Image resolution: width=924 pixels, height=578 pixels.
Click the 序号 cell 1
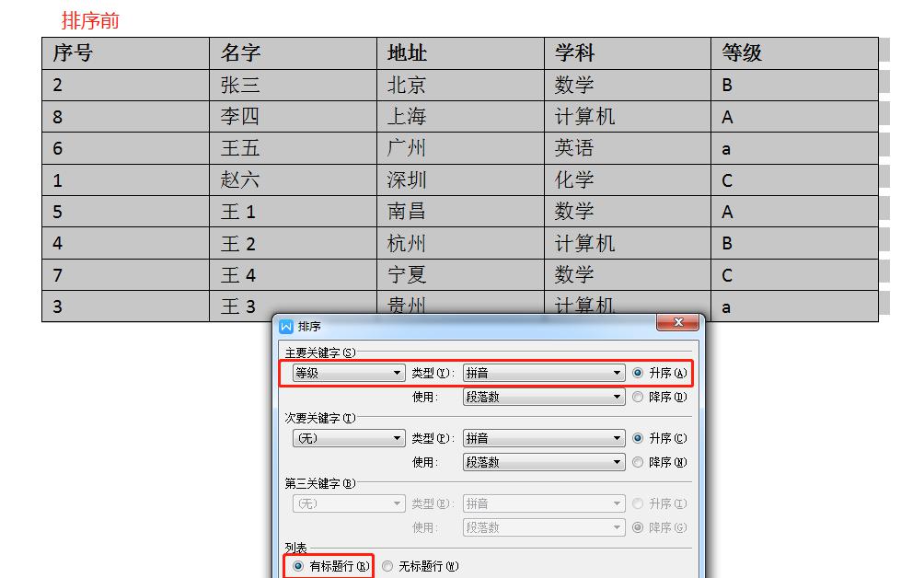click(x=125, y=180)
